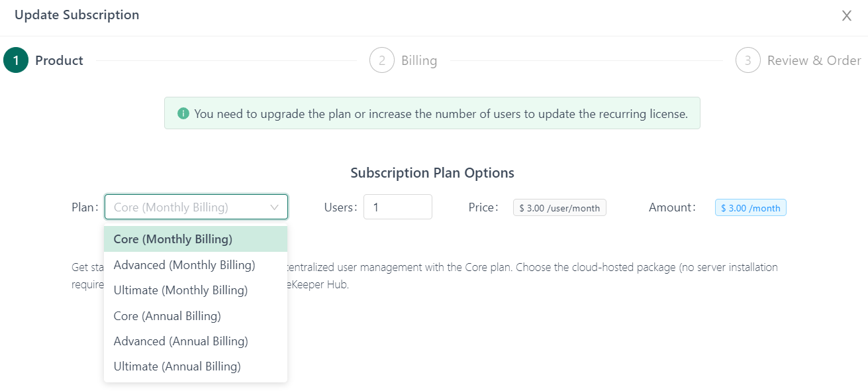Click the Product step label
The width and height of the screenshot is (868, 391).
(59, 61)
